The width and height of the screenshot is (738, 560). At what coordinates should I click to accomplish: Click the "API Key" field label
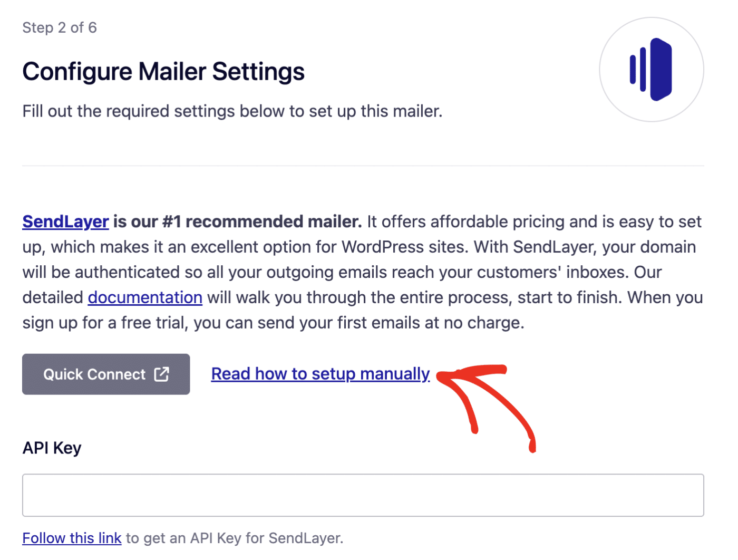pos(52,448)
